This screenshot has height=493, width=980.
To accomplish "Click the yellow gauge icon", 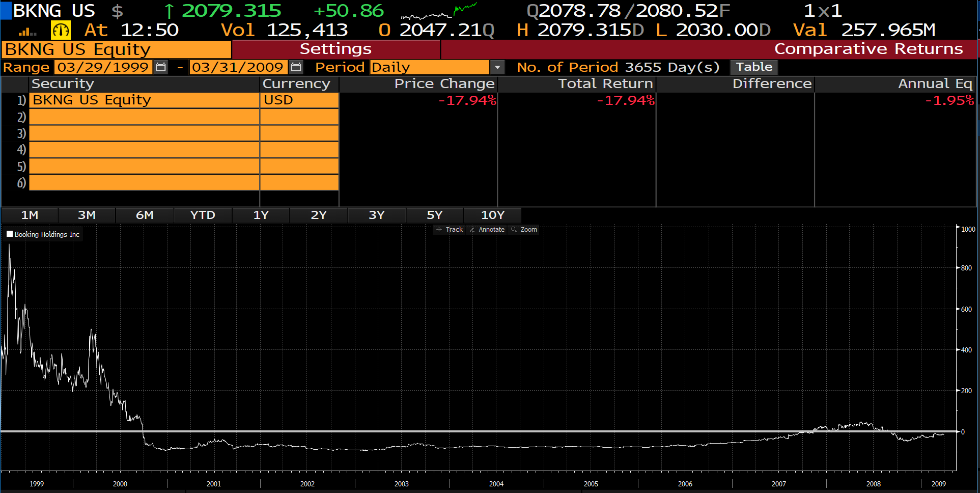I will 61,31.
